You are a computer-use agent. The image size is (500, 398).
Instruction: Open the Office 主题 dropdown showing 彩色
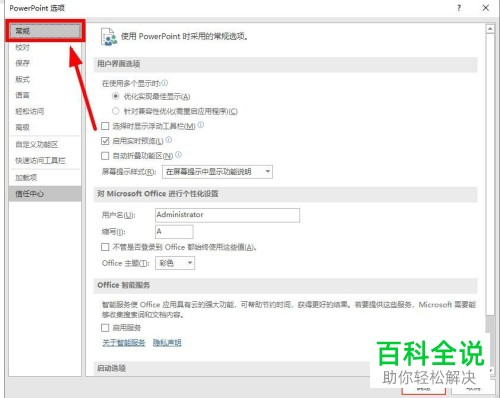(x=175, y=263)
